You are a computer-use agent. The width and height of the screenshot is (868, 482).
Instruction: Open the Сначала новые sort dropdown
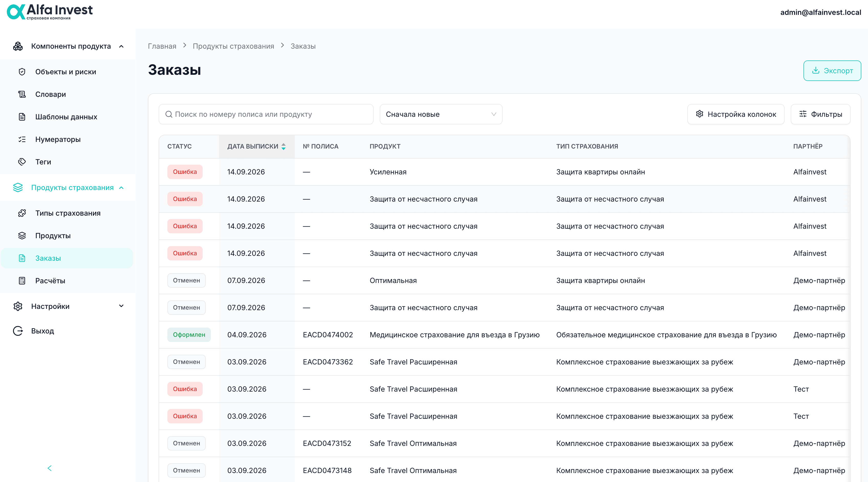pyautogui.click(x=441, y=114)
